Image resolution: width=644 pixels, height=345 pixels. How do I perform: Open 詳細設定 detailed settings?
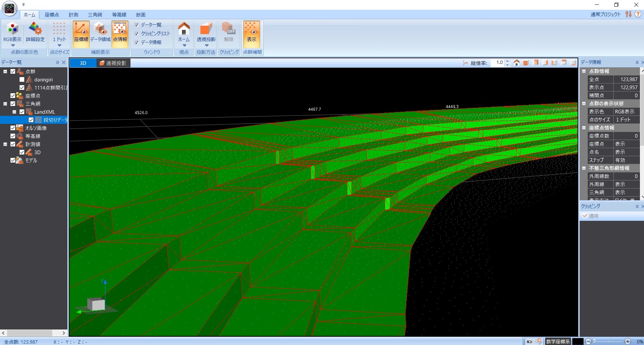click(35, 30)
